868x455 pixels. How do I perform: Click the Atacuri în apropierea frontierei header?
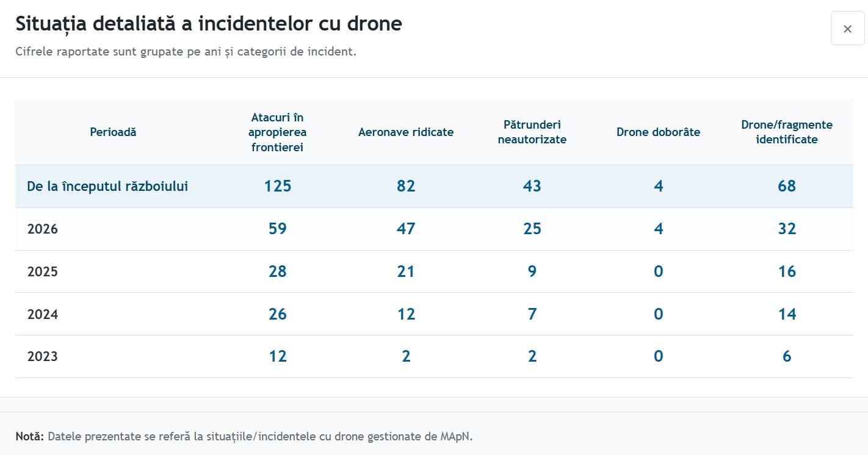coord(278,132)
